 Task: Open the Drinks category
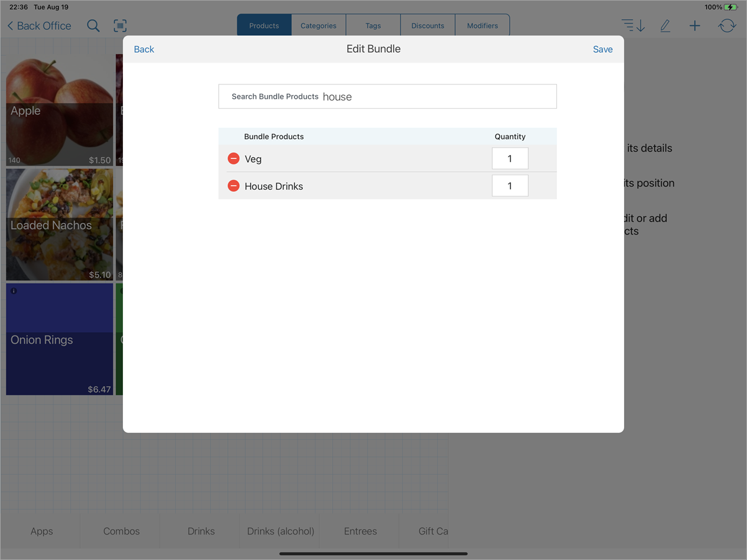point(201,531)
